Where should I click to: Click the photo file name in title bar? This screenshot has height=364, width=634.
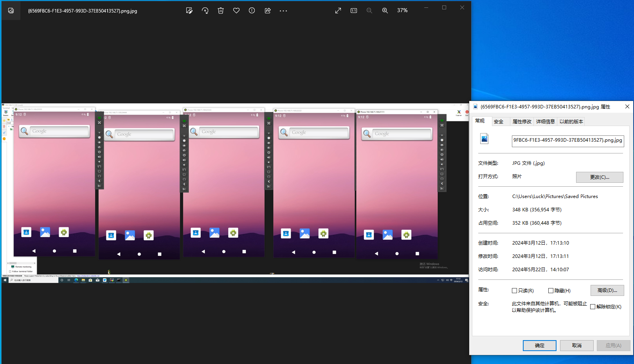[x=83, y=11]
